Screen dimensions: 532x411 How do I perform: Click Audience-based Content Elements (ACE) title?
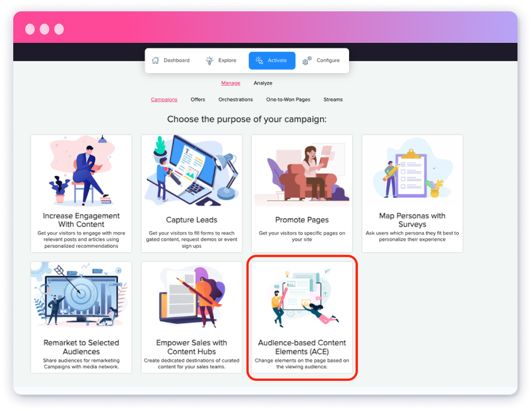tap(302, 347)
